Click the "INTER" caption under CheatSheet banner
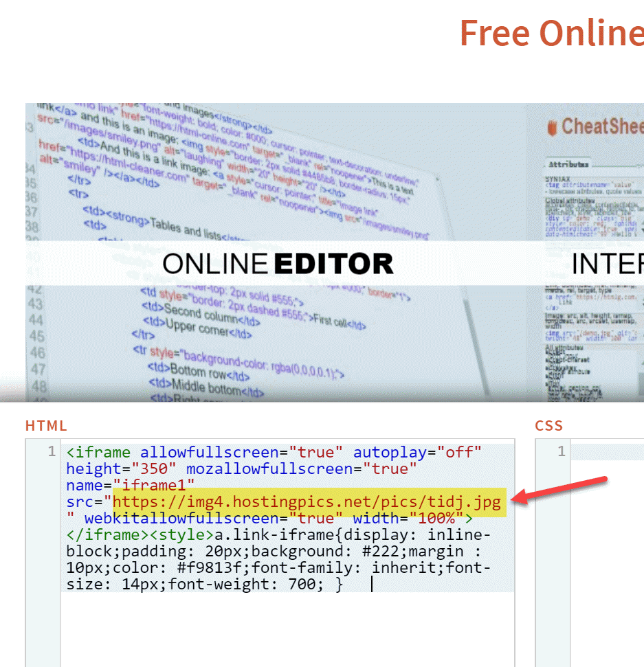The image size is (644, 667). coord(607,264)
